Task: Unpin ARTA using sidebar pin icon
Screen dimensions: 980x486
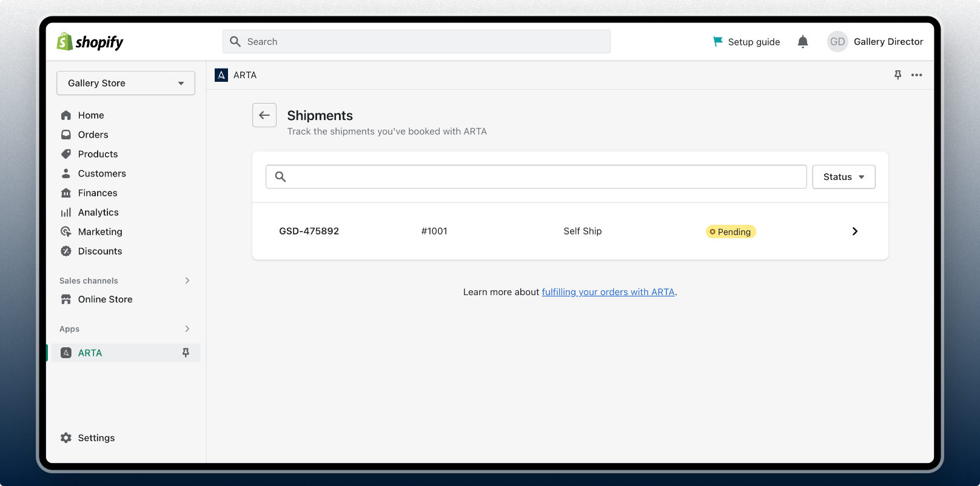Action: [x=186, y=353]
